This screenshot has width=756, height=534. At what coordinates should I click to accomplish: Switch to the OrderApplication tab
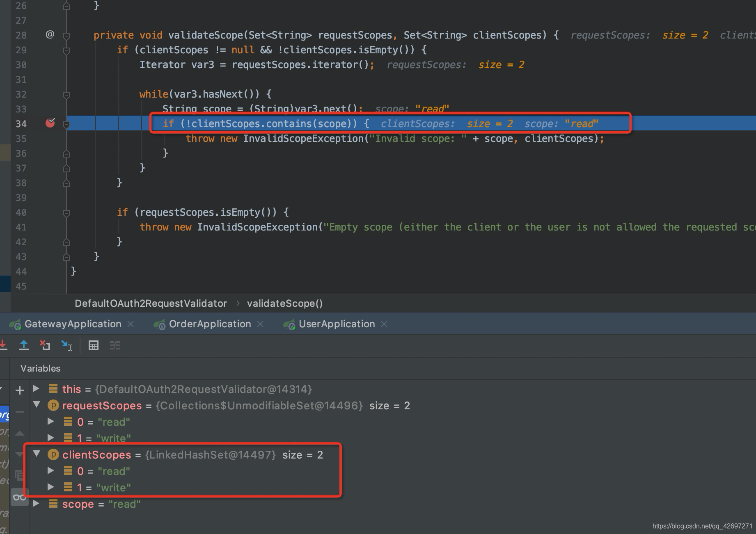coord(210,324)
